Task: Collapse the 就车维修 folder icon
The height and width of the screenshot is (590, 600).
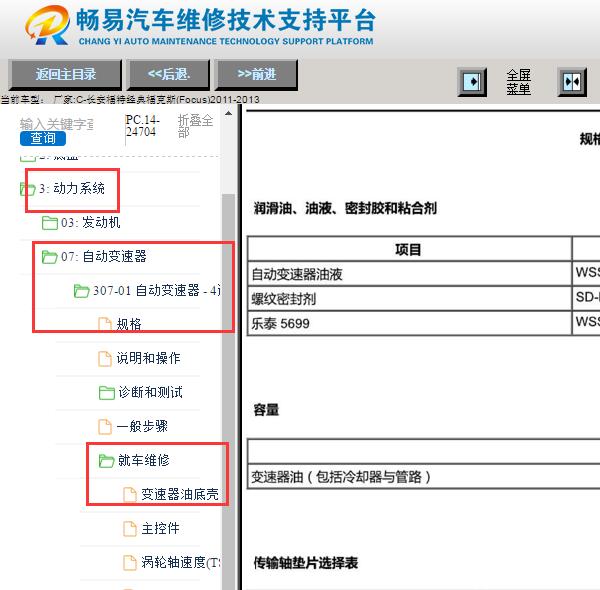Action: [x=106, y=461]
